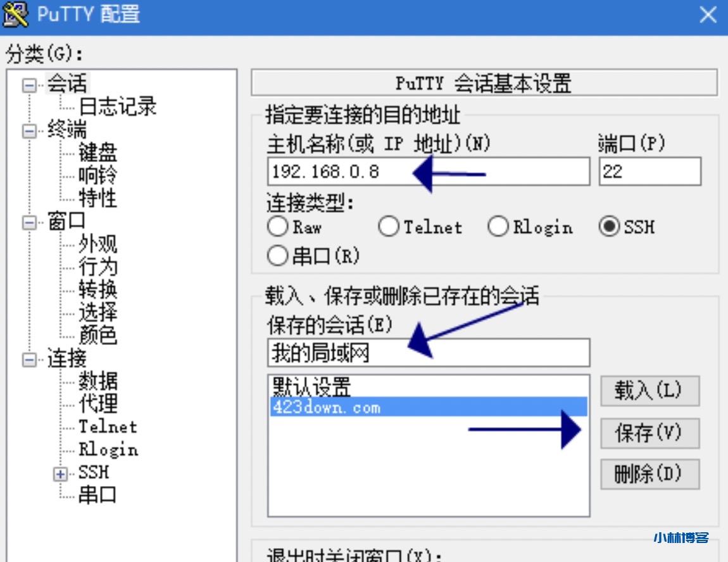
Task: Click the PuTTY icon in title bar
Action: [x=16, y=15]
